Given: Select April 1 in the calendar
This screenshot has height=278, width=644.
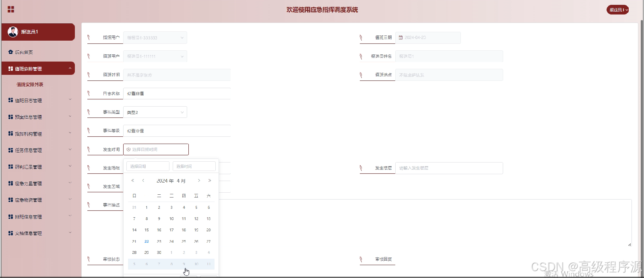Looking at the screenshot, I should click(147, 208).
